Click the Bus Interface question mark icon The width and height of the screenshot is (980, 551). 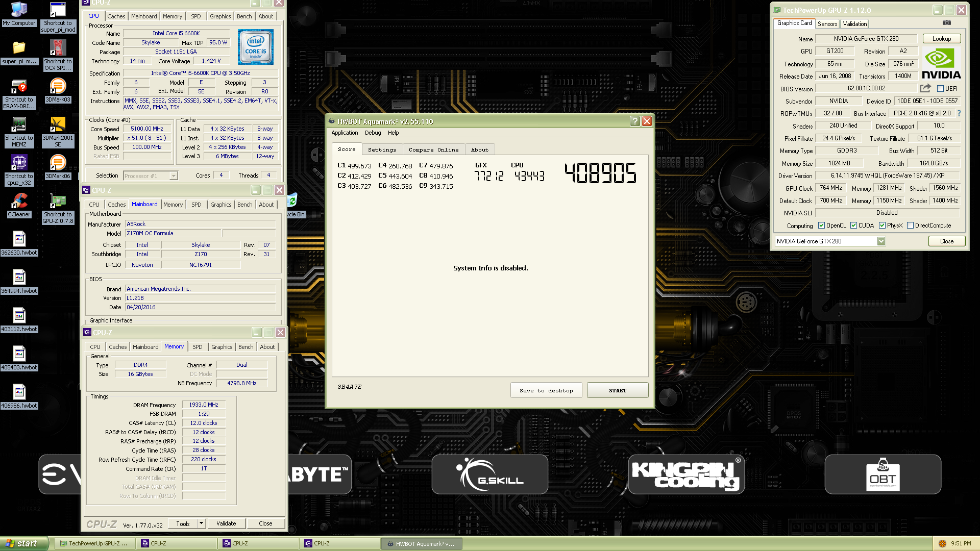click(959, 113)
